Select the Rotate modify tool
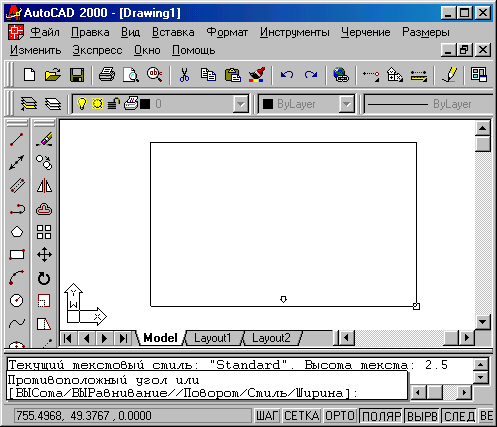The width and height of the screenshot is (497, 427). [x=44, y=278]
